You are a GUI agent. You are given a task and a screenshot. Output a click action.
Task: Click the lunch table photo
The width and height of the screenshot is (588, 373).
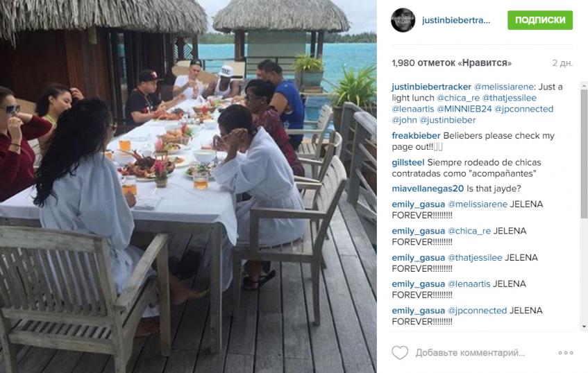pyautogui.click(x=188, y=186)
